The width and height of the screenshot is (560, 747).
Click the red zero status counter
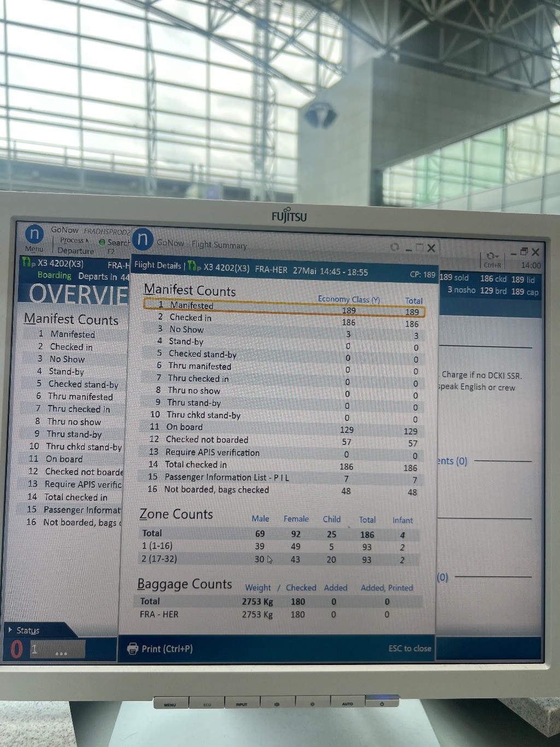click(x=17, y=649)
